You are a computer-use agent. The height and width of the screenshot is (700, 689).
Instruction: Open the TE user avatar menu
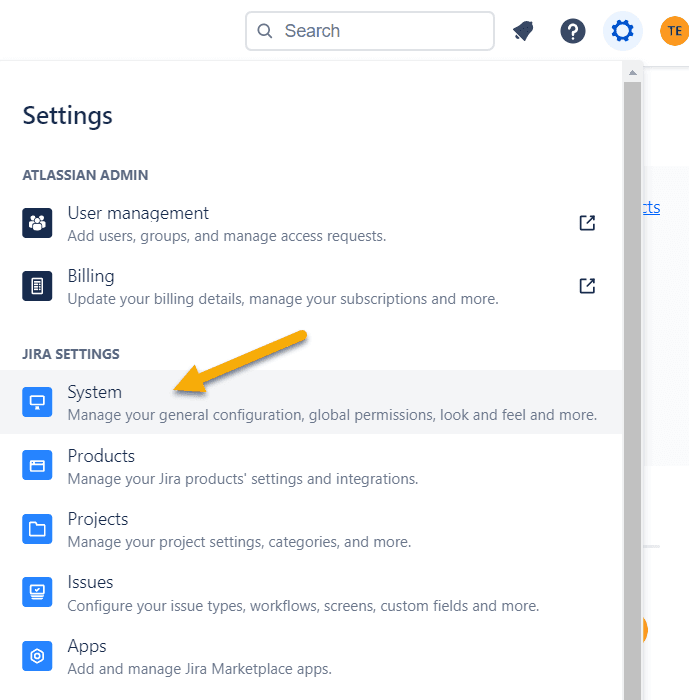point(674,31)
